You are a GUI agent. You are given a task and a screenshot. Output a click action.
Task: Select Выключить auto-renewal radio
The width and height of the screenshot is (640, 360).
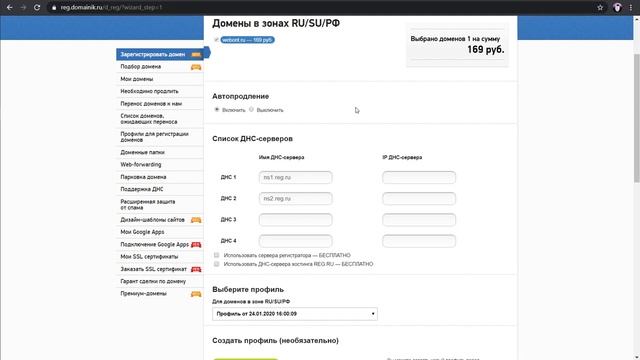(251, 109)
